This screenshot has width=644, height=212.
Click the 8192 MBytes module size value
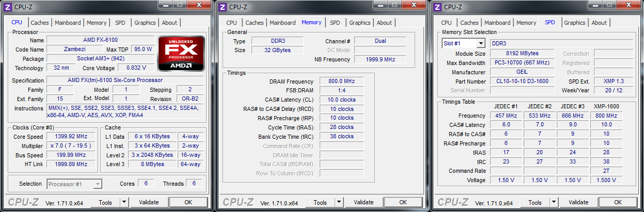coord(522,54)
